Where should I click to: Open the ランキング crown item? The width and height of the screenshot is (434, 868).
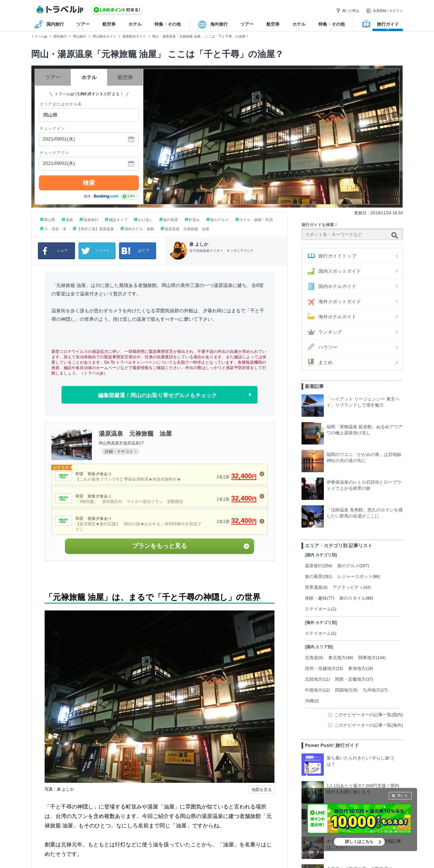[352, 332]
